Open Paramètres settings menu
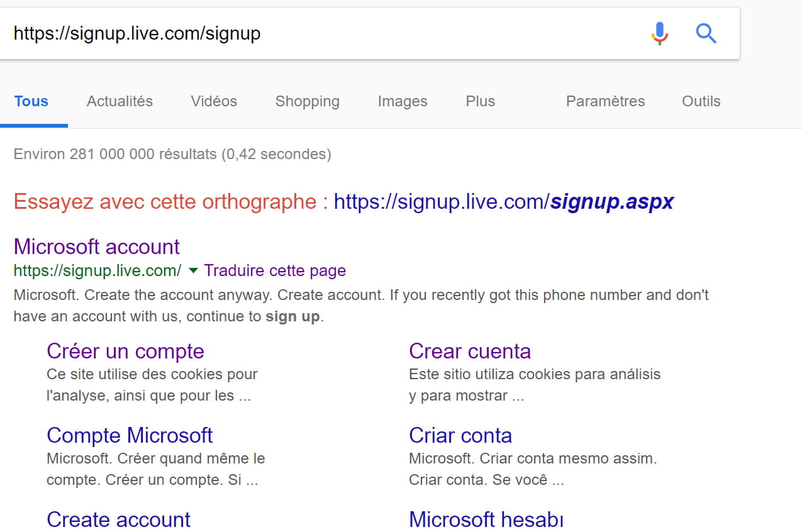 (605, 101)
